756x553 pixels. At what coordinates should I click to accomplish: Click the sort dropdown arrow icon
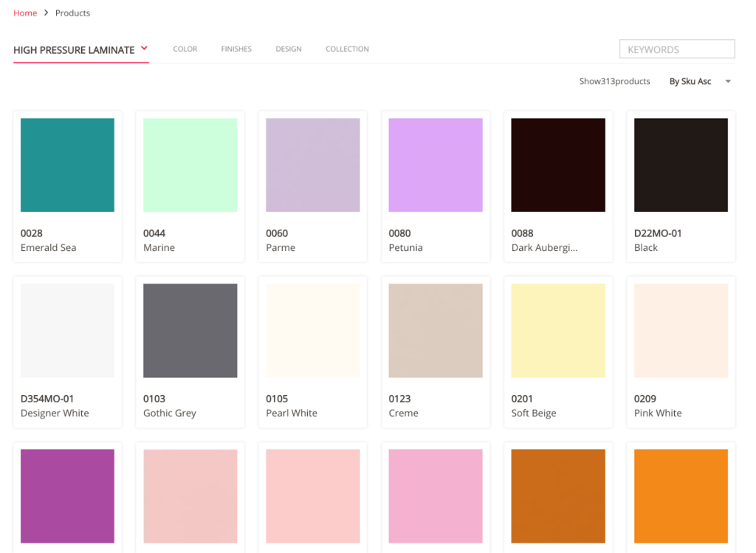728,81
